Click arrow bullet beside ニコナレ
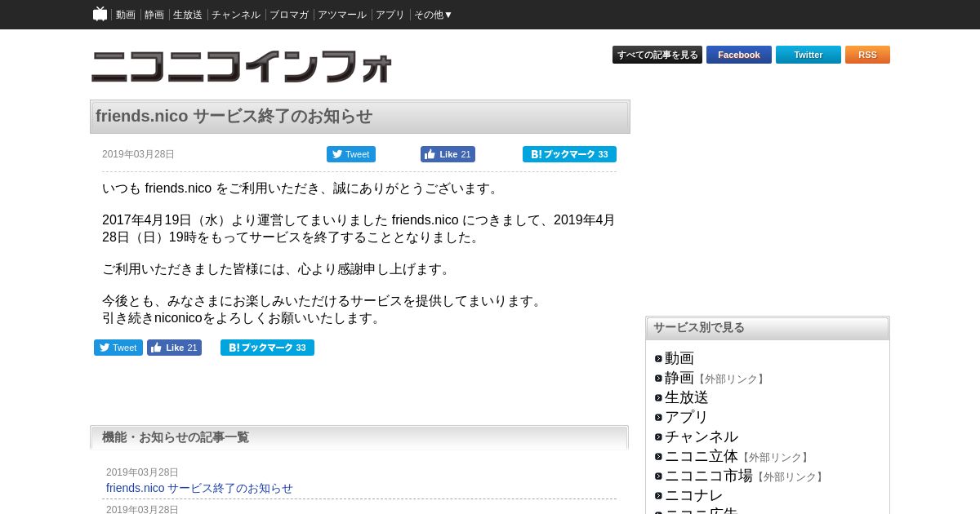980x514 pixels. 658,496
